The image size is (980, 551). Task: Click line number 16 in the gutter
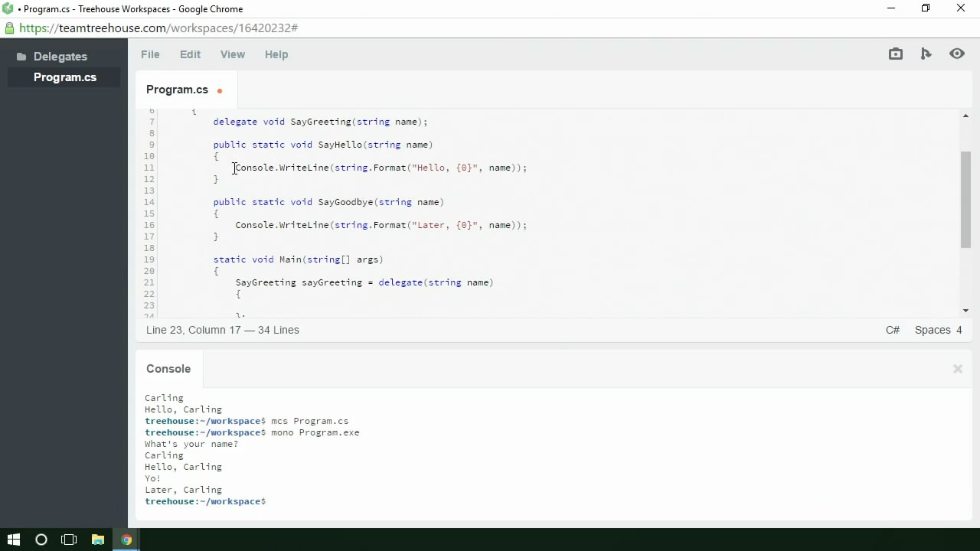(149, 225)
